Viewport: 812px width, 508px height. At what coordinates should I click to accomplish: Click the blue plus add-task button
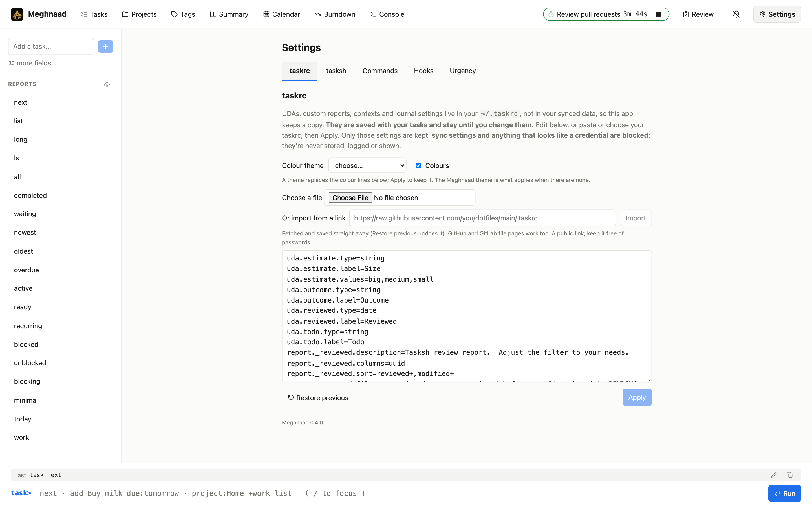coord(105,46)
